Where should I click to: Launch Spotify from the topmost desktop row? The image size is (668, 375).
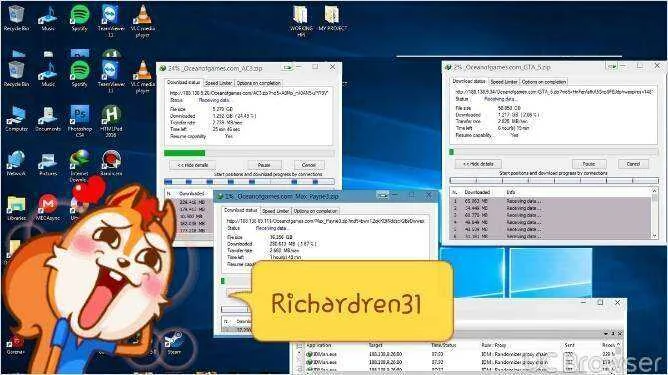point(80,18)
